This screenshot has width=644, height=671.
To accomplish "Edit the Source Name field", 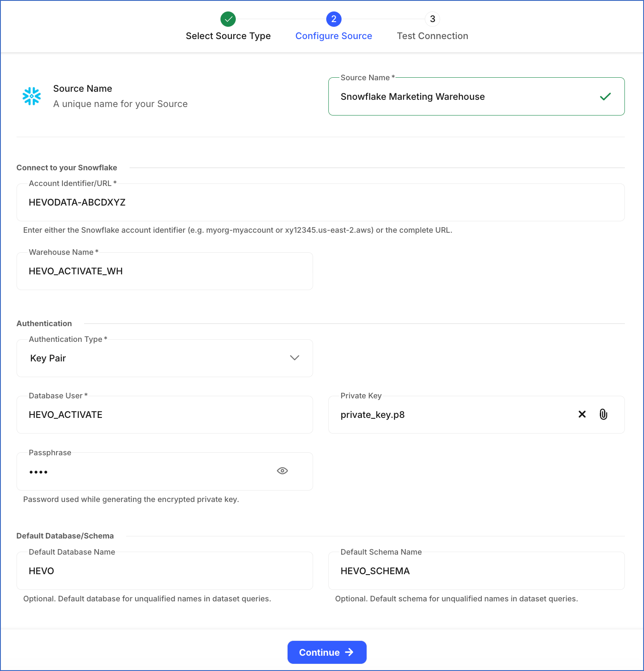I will tap(477, 96).
